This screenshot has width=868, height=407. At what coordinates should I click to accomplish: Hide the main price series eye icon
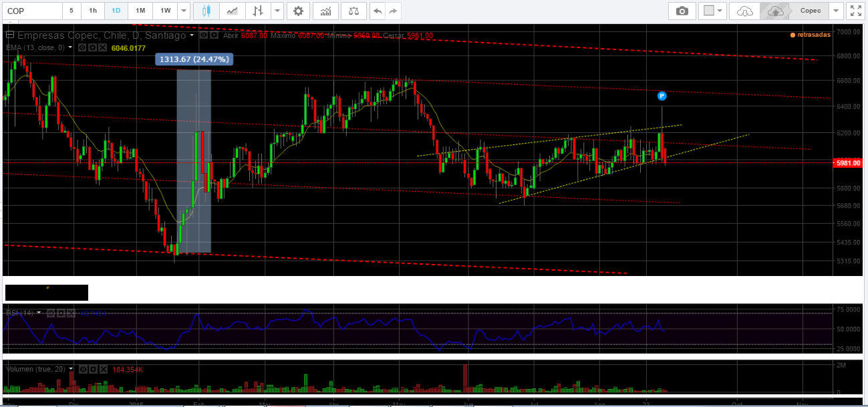coord(204,35)
